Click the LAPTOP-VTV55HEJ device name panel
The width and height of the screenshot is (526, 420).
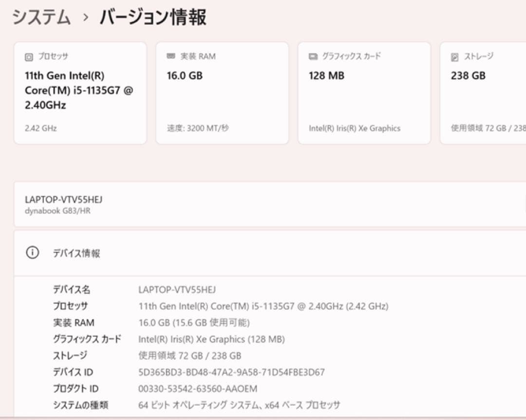pos(270,204)
